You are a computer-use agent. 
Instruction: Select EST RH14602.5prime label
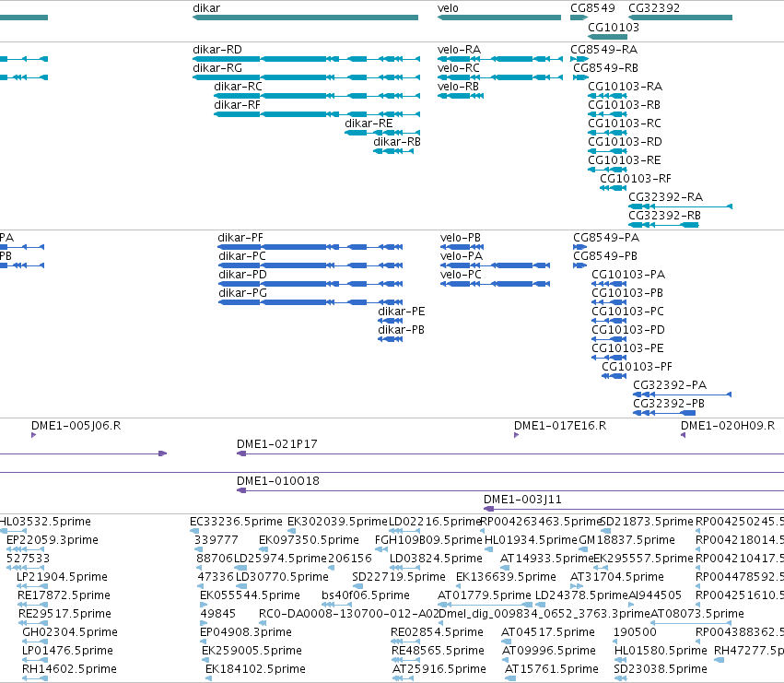pyautogui.click(x=69, y=669)
